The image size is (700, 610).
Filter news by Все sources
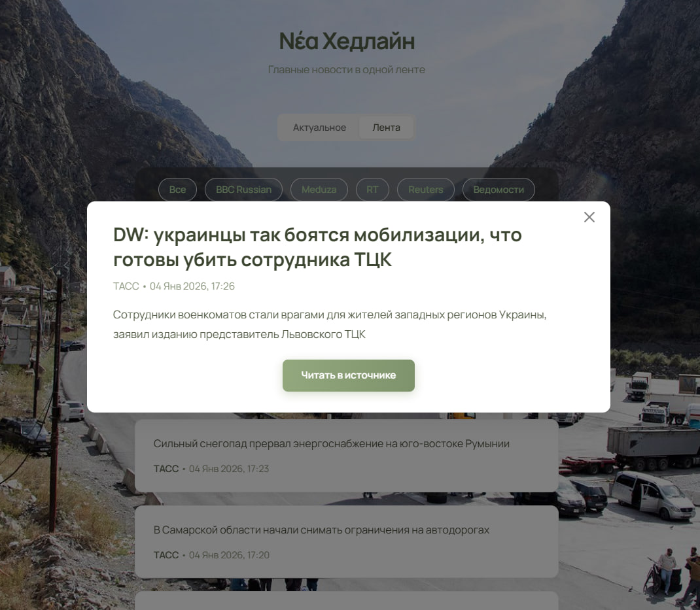point(177,190)
